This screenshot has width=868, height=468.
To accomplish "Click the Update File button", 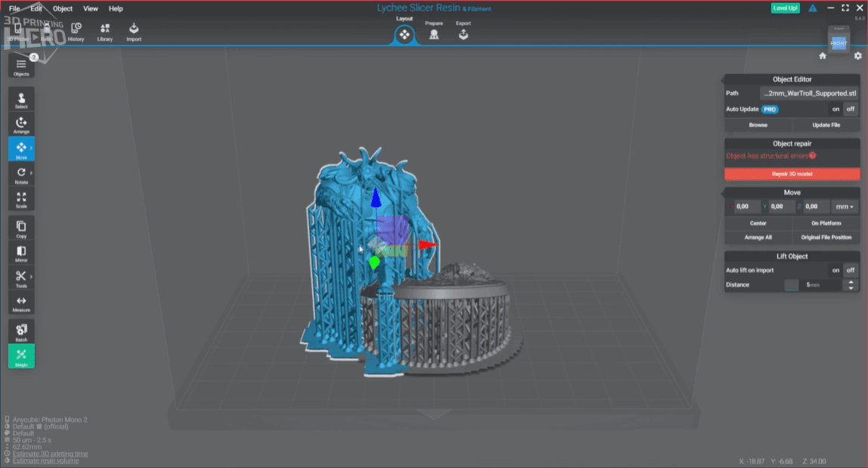I will [826, 126].
